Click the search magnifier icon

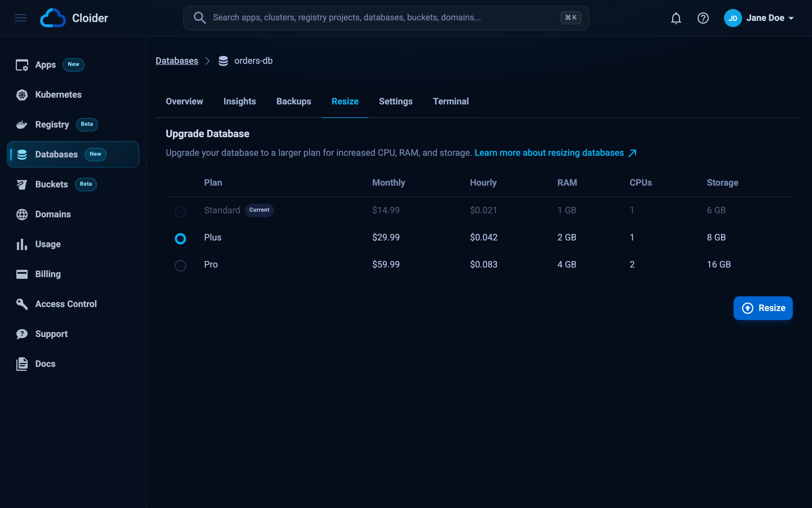point(200,18)
